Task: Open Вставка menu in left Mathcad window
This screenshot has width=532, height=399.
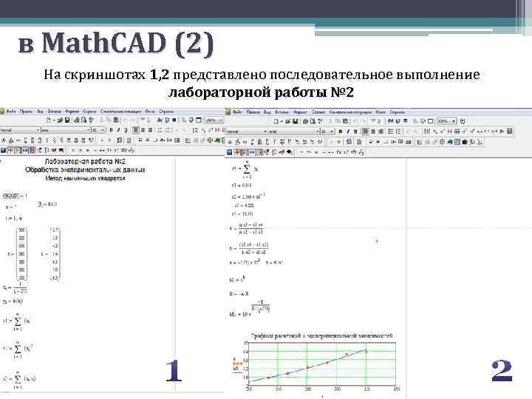Action: (x=54, y=112)
